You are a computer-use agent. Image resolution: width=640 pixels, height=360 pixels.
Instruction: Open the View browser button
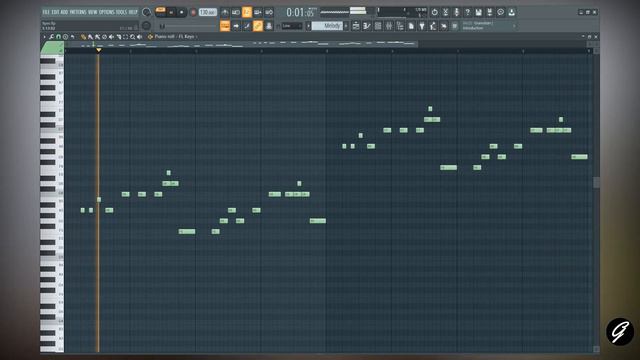click(400, 26)
